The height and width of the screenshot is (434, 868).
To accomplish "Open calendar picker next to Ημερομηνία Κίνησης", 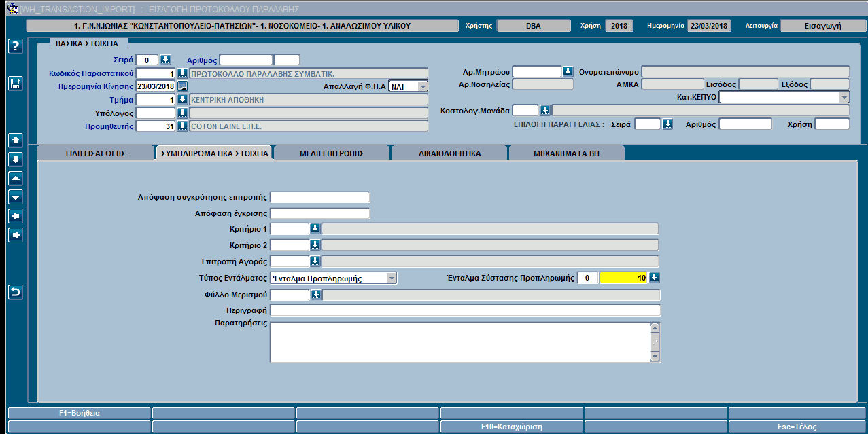I will tap(182, 86).
